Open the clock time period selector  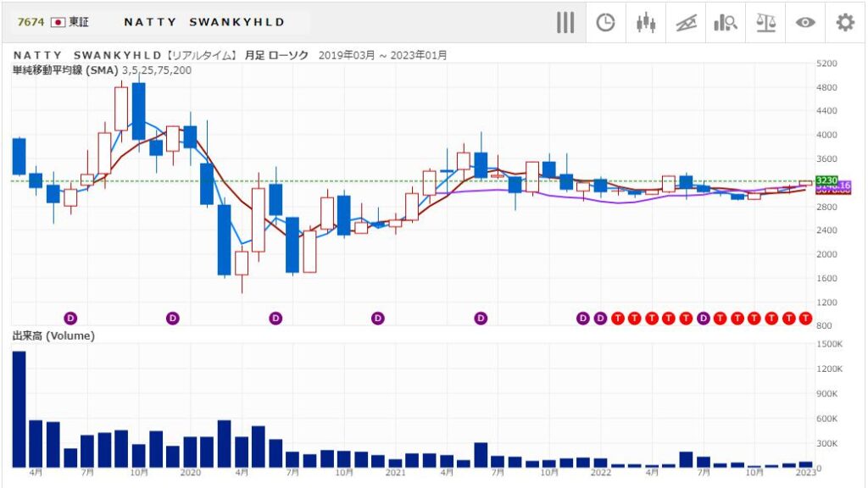click(605, 23)
